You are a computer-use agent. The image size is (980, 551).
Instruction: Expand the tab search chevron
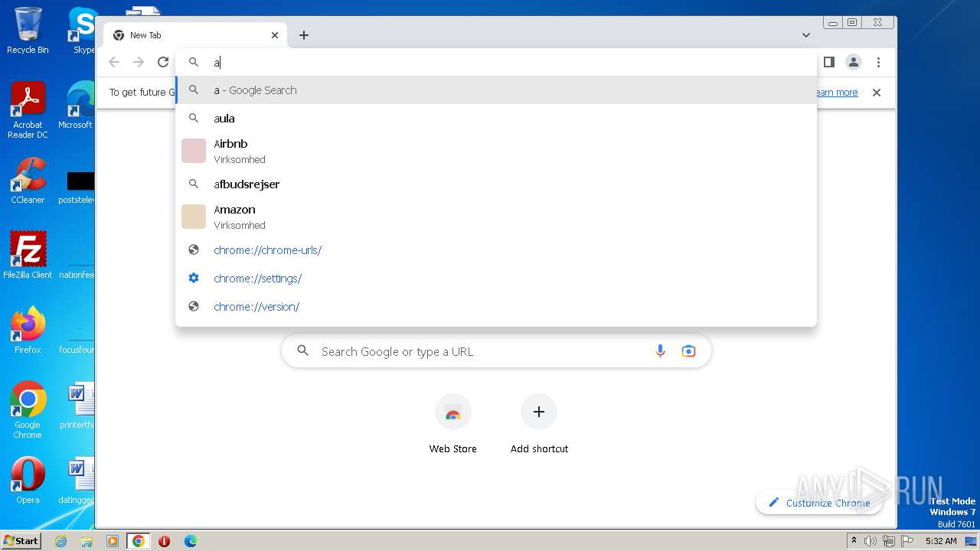point(806,35)
